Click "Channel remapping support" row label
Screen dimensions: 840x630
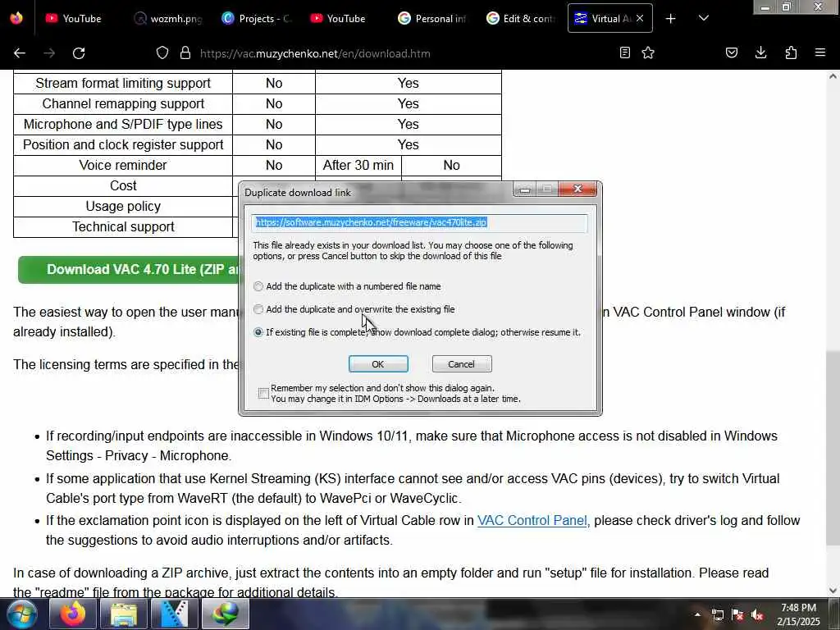123,104
